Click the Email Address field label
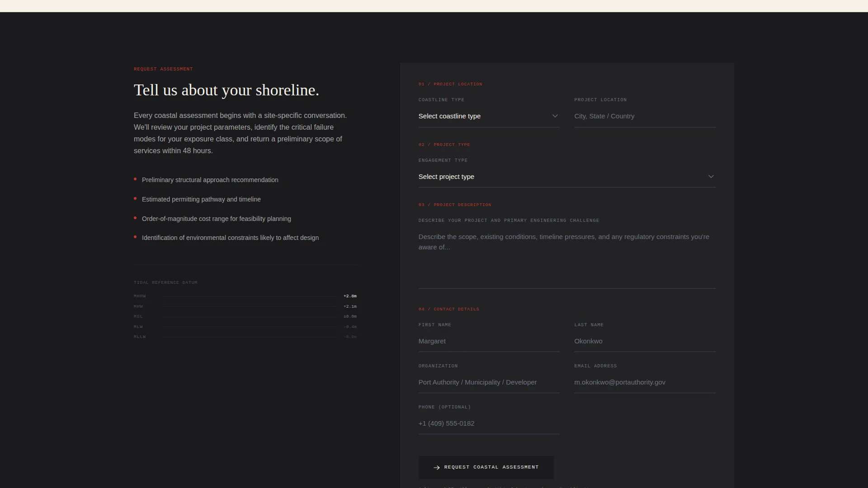The width and height of the screenshot is (868, 488). pyautogui.click(x=595, y=366)
